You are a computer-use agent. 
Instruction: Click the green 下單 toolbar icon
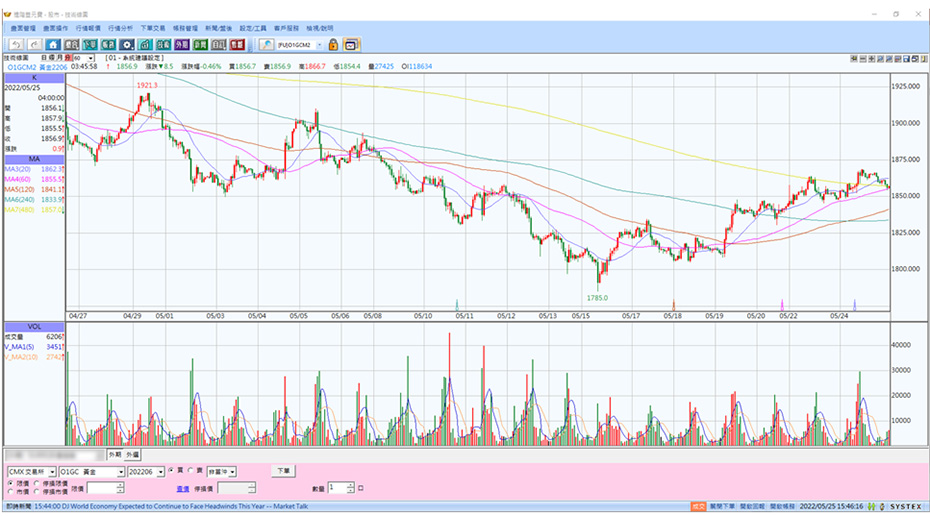click(90, 44)
